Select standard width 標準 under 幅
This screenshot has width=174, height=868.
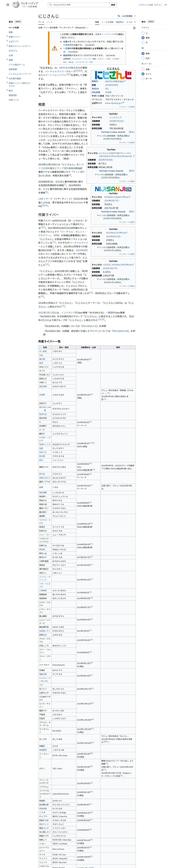click(143, 54)
